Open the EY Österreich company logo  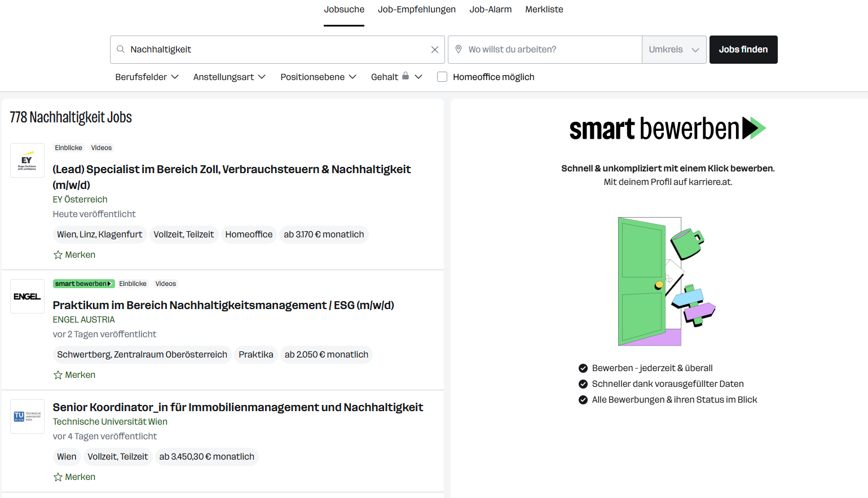click(27, 160)
